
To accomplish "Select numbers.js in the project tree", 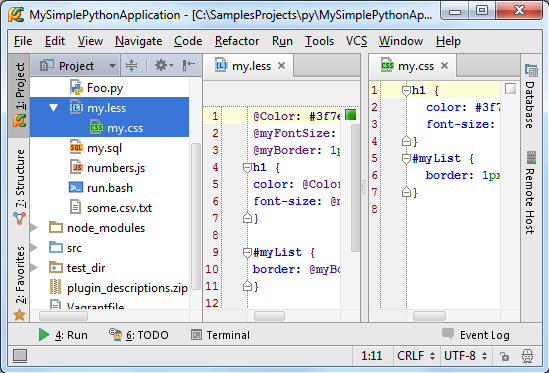I will pos(116,168).
